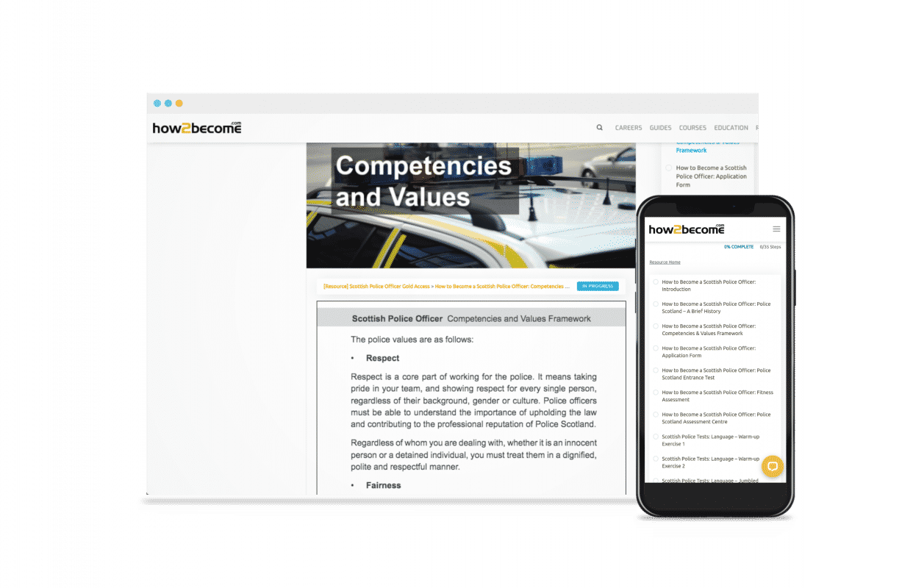Click the search magnifier icon in desktop header

(599, 128)
